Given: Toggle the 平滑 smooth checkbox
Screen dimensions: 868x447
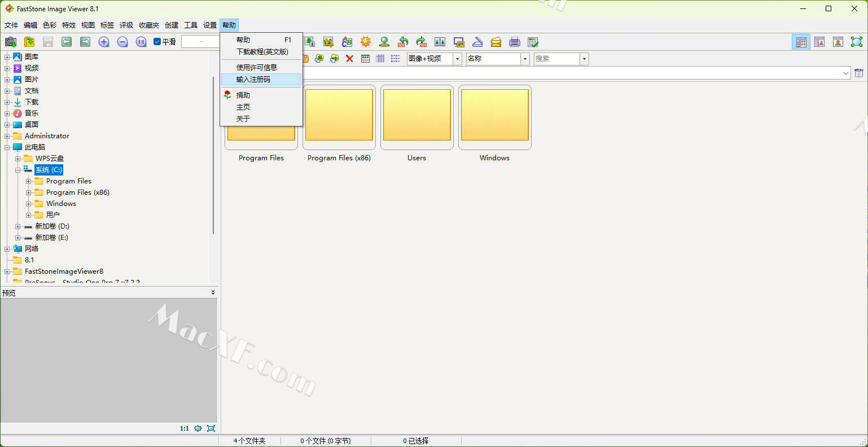Looking at the screenshot, I should pos(157,42).
